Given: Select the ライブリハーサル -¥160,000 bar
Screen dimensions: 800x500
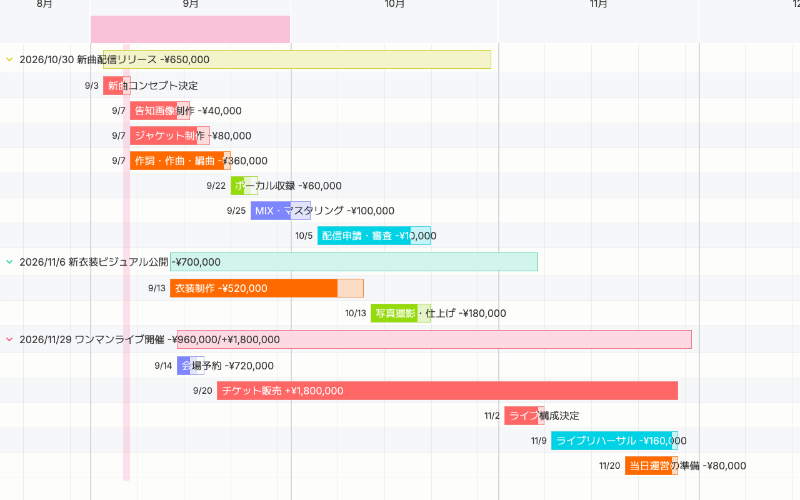Looking at the screenshot, I should point(615,441).
